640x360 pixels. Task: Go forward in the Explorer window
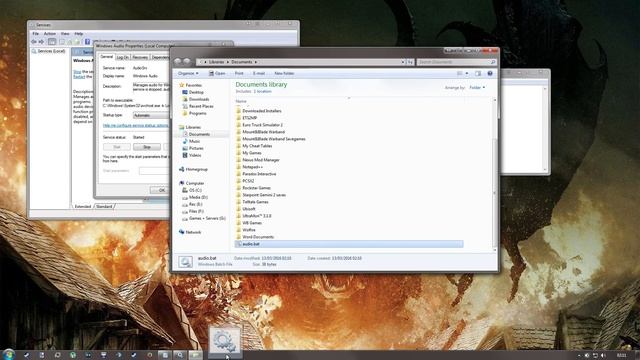click(187, 62)
